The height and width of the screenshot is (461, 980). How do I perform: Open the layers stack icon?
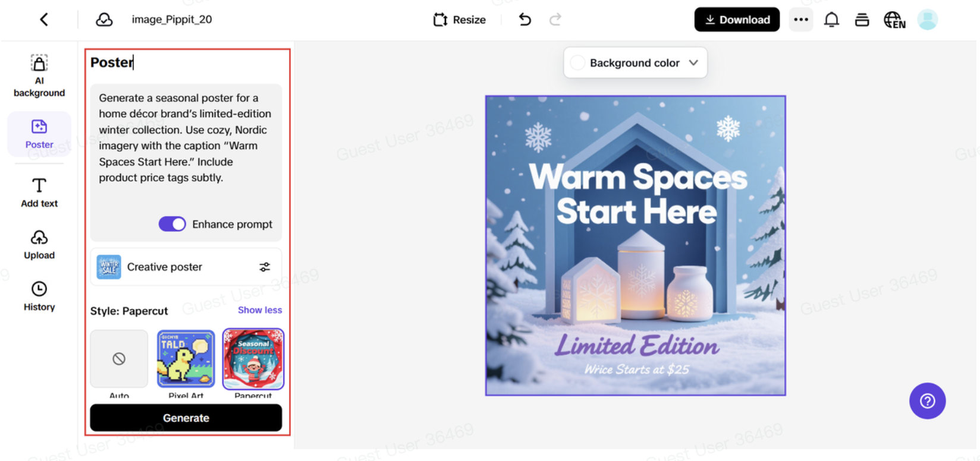[862, 20]
